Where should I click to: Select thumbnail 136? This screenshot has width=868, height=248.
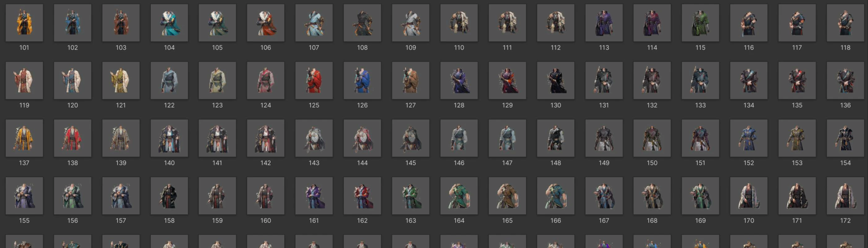pyautogui.click(x=845, y=81)
